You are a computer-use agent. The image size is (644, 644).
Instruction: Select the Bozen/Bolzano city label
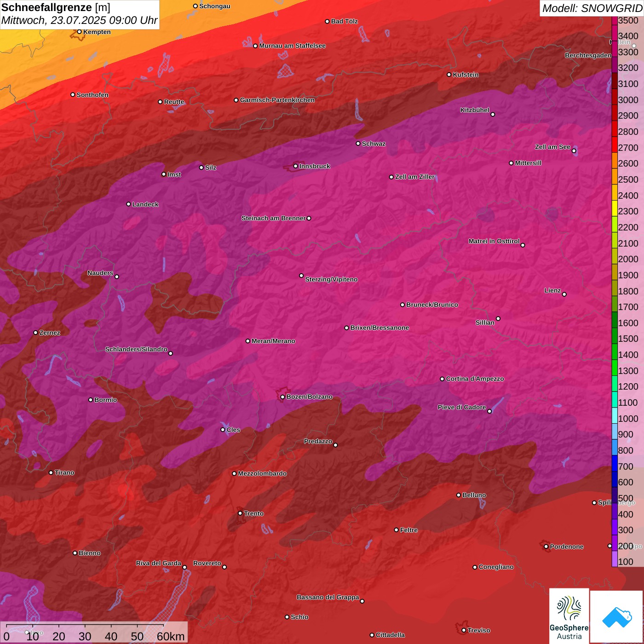point(309,397)
